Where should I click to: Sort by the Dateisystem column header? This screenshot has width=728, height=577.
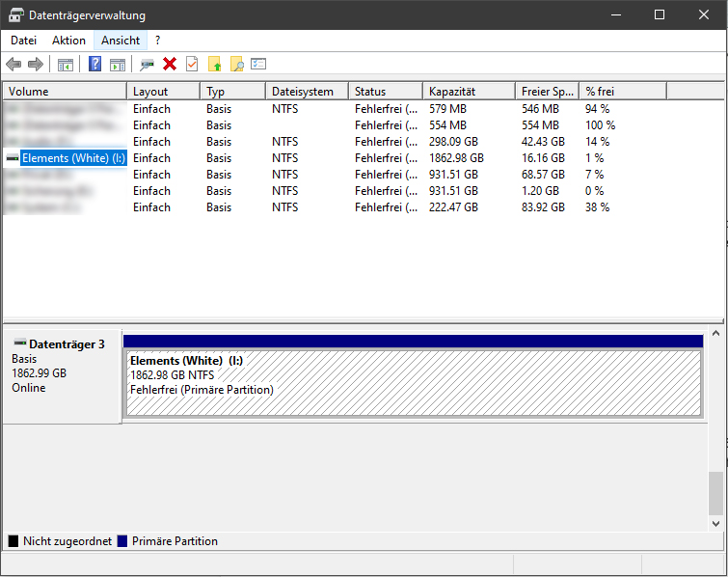[x=308, y=92]
